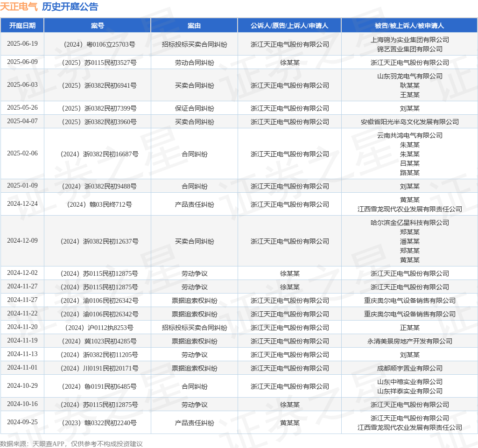Image resolution: width=478 pixels, height=448 pixels.
Task: Click case number (2025)浙0382民初6941号
Action: (98, 85)
